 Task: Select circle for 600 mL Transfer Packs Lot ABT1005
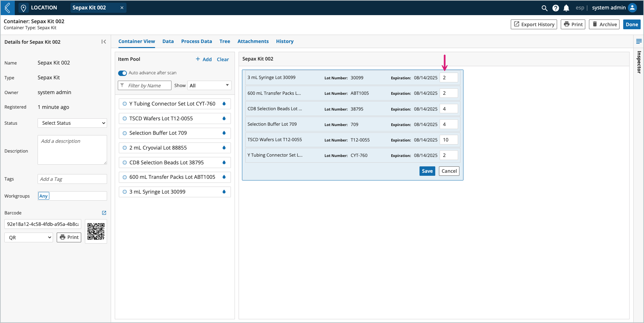coord(125,177)
